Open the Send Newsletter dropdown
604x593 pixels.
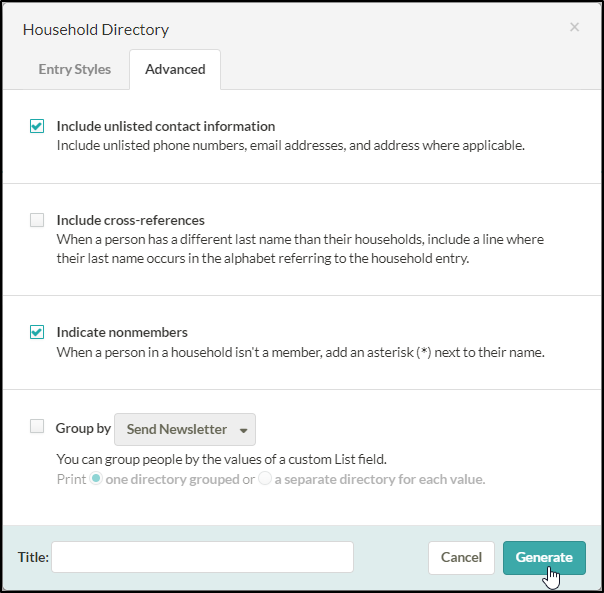coord(185,429)
